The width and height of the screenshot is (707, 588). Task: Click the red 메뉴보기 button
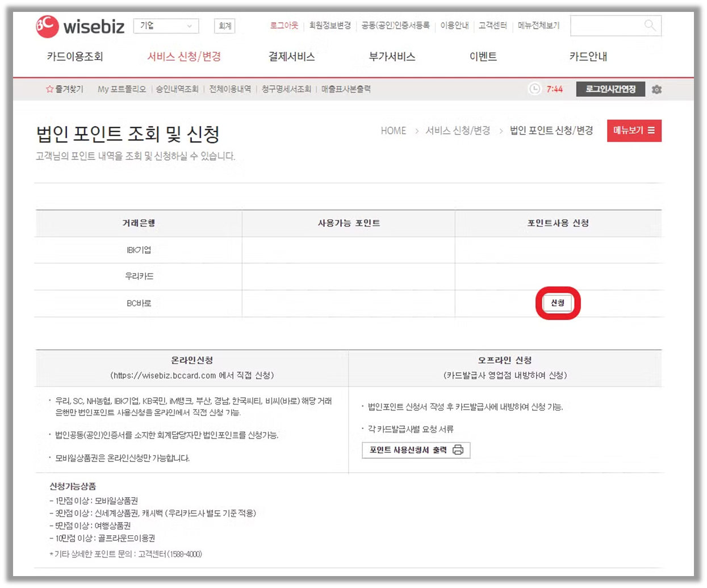click(634, 131)
